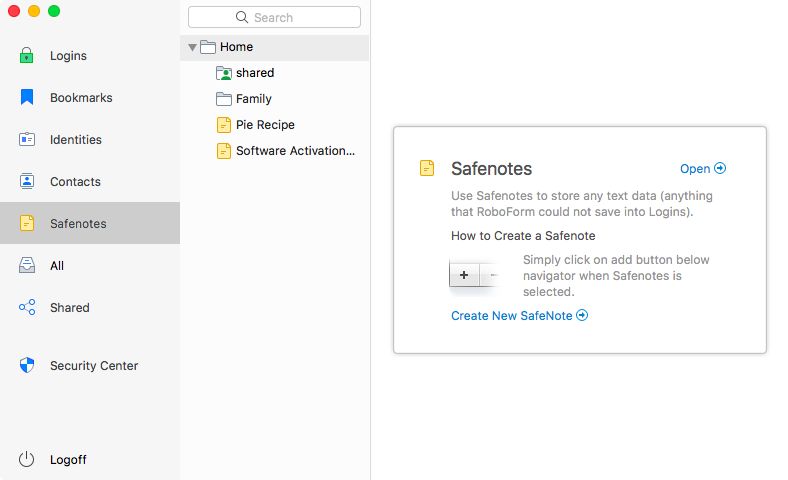Click the Create New SafeNote link
Viewport: 788px width, 480px height.
tap(512, 316)
